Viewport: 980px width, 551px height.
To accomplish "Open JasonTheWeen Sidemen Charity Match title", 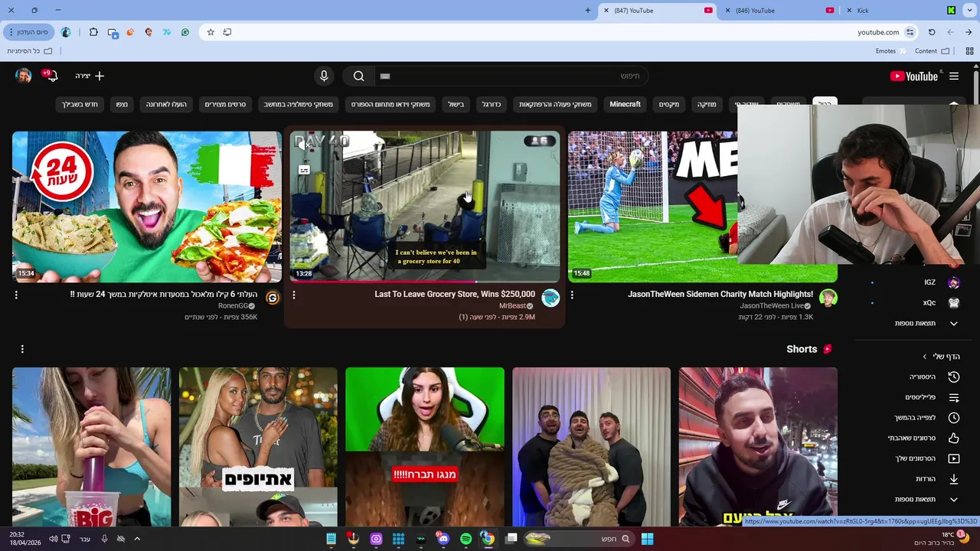I will point(720,294).
